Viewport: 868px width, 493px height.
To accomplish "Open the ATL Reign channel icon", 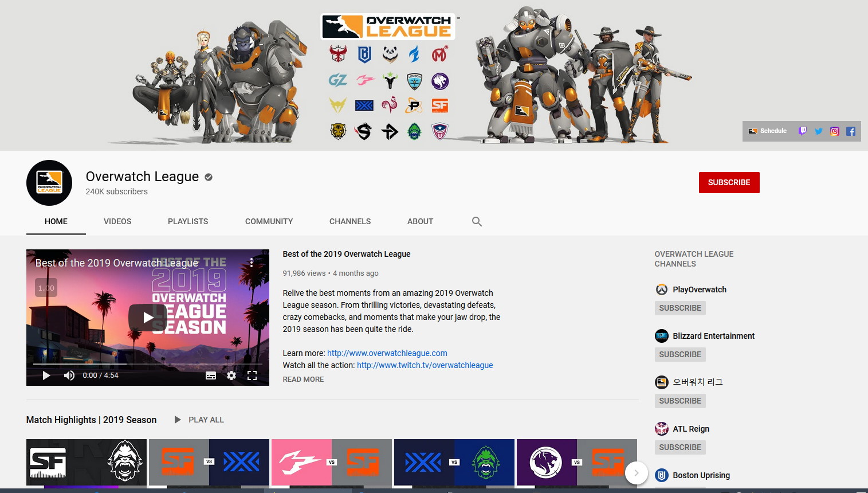I will [x=662, y=429].
